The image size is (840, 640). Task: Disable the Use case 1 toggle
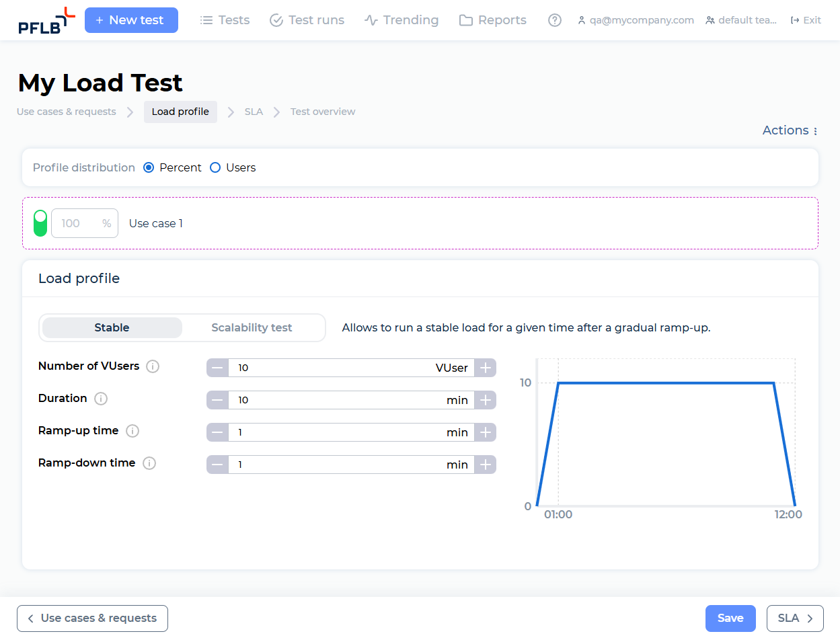coord(40,223)
